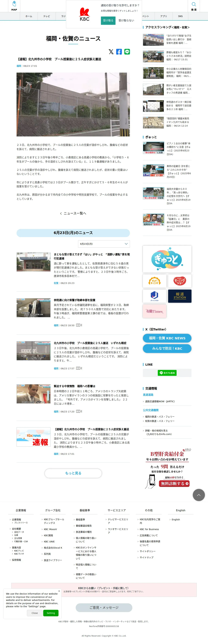Open 高速道路 traffic heading link
This screenshot has height=644, width=208.
pyautogui.click(x=148, y=395)
